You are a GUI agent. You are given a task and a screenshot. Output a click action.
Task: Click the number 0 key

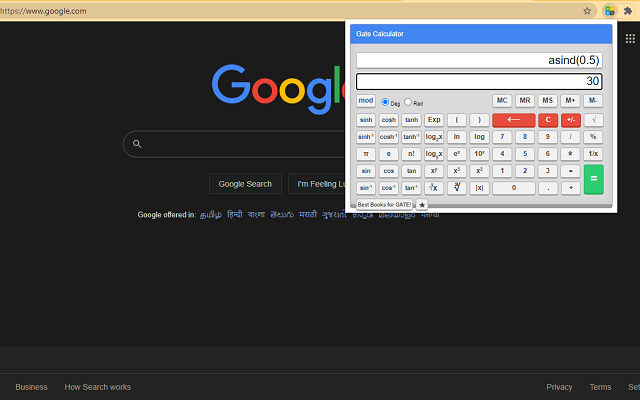pyautogui.click(x=513, y=188)
